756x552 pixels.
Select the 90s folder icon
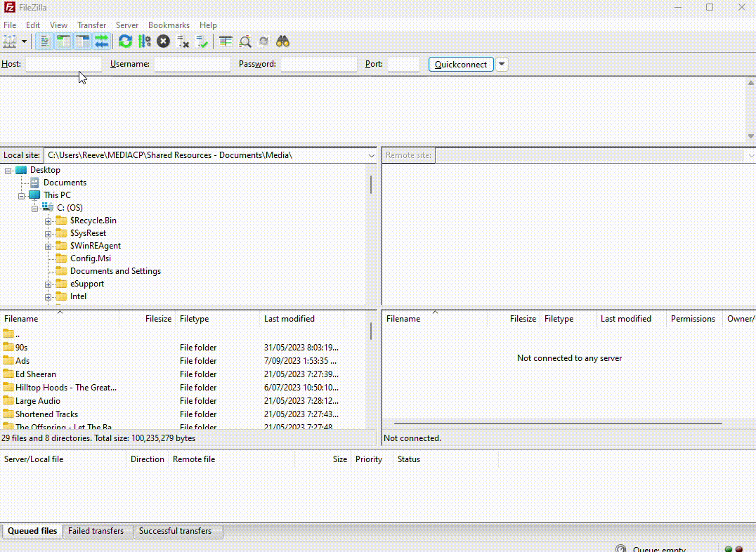[x=8, y=347]
